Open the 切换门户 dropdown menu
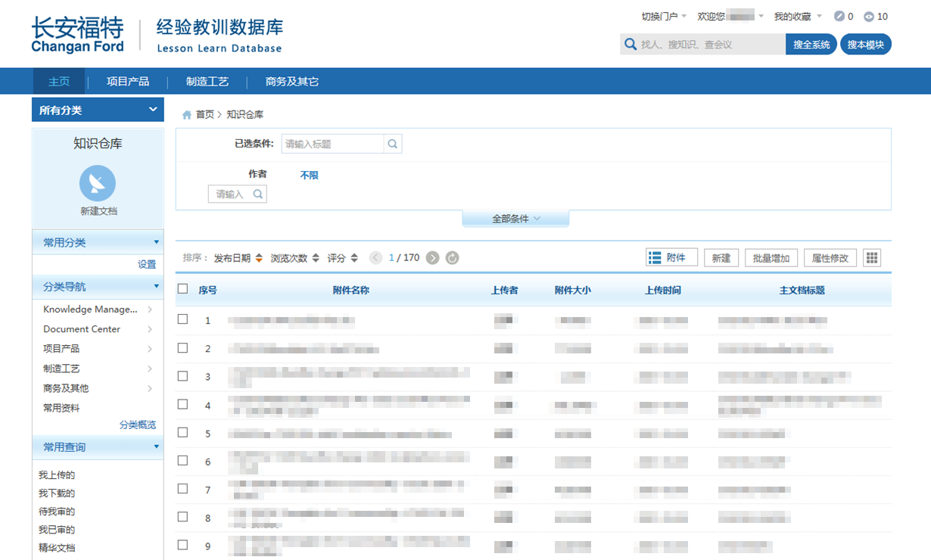 coord(664,17)
